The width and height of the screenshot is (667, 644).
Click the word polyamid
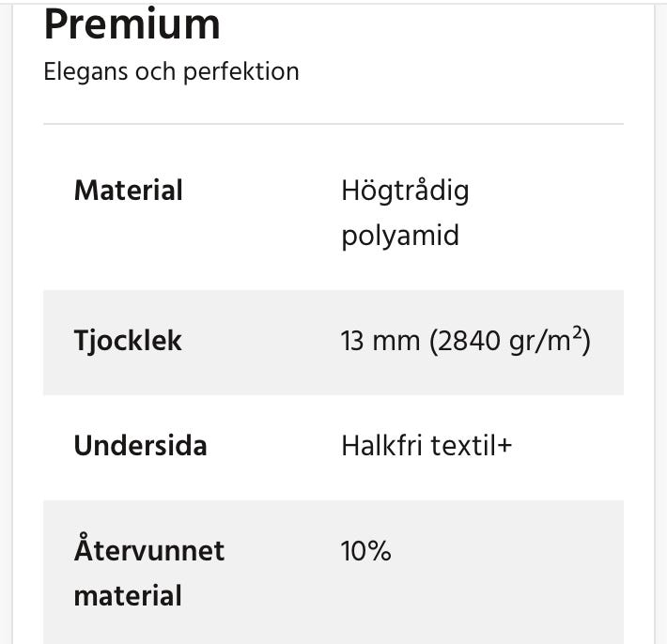click(x=400, y=235)
